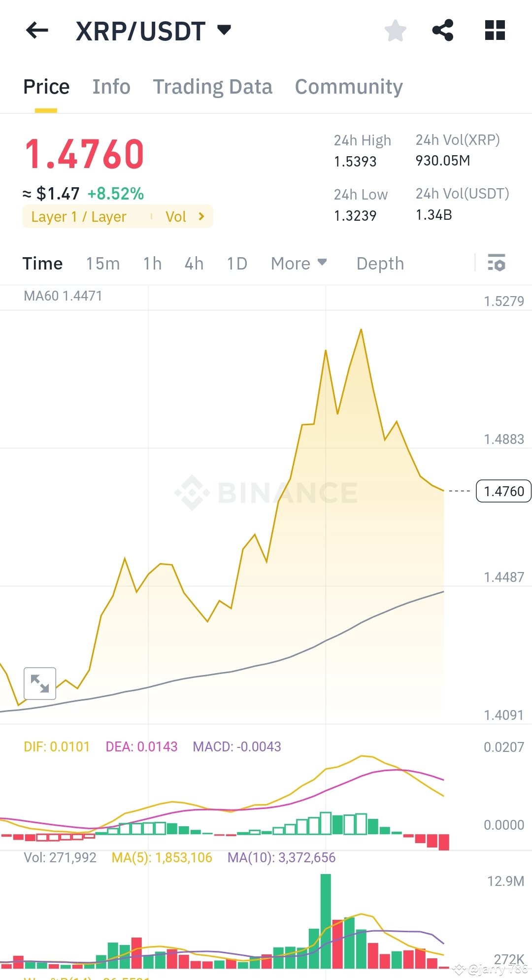Expand the More timeframe dropdown
The width and height of the screenshot is (532, 980).
click(299, 264)
